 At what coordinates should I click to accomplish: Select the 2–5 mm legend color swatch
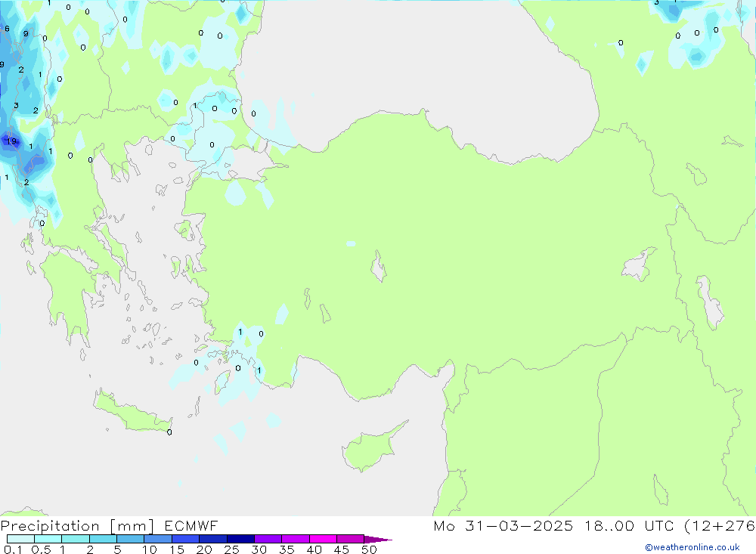point(103,539)
